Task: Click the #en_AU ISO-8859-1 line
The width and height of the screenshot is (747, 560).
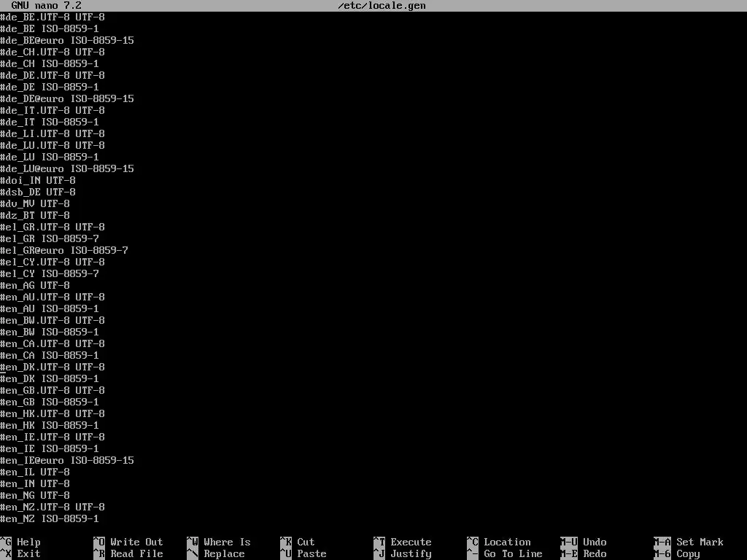Action: point(50,308)
